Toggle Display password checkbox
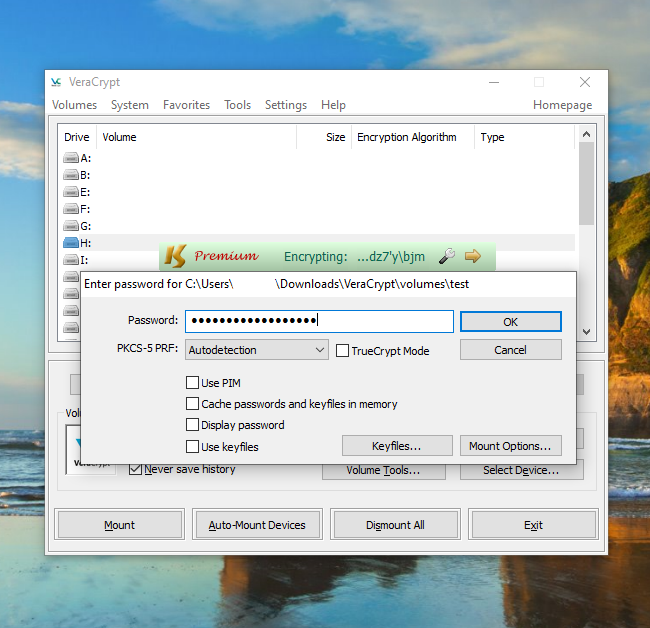This screenshot has height=628, width=650. tap(192, 425)
